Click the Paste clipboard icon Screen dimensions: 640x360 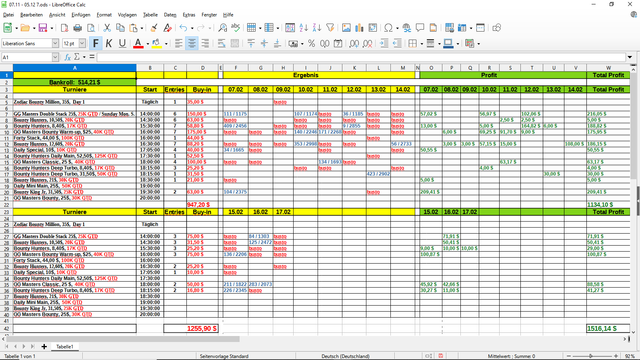point(133,28)
